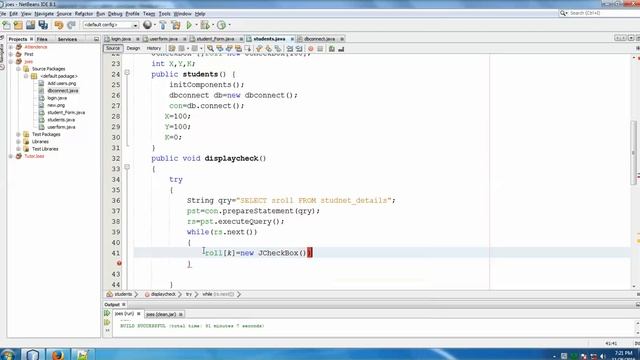This screenshot has width=640, height=360.
Task: Click the red breakpoint icon in editor toolbar
Action: tap(311, 49)
